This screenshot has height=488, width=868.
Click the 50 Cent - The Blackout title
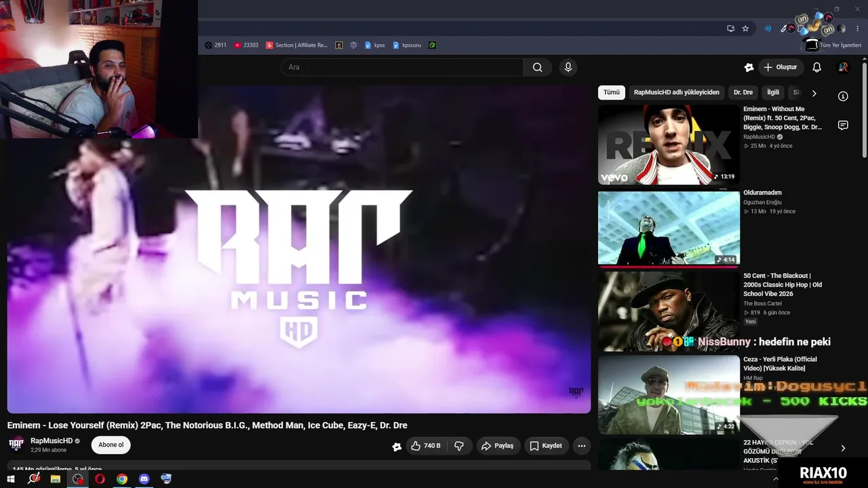[x=783, y=285]
